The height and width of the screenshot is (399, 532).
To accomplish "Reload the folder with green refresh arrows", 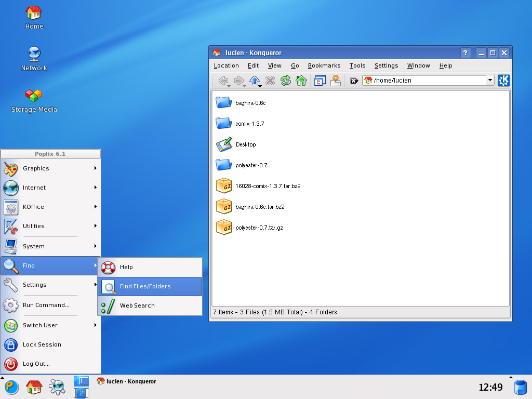I will (x=286, y=81).
